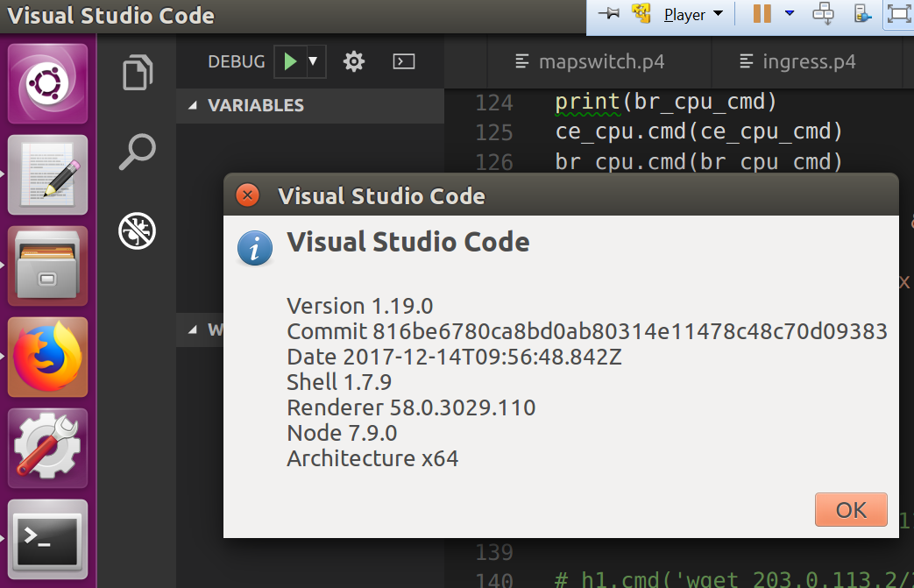This screenshot has width=914, height=588.
Task: Launch the Text Editor from dock
Action: pyautogui.click(x=48, y=175)
